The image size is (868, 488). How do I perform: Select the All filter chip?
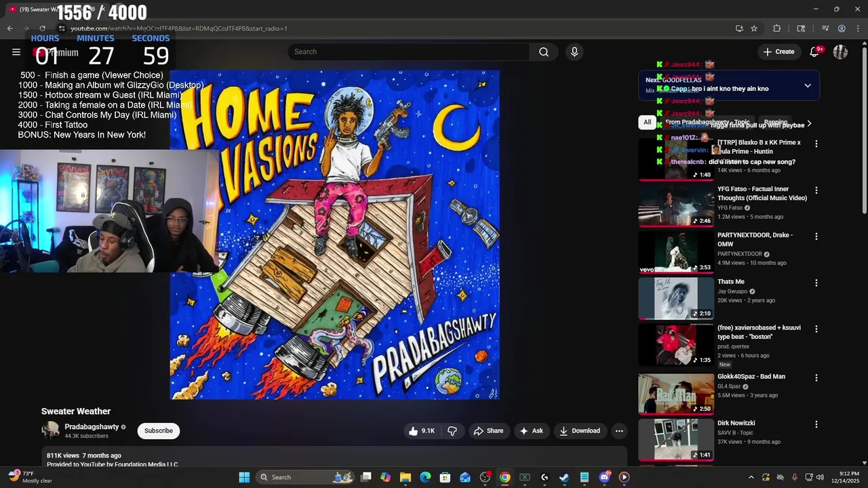[x=647, y=123]
